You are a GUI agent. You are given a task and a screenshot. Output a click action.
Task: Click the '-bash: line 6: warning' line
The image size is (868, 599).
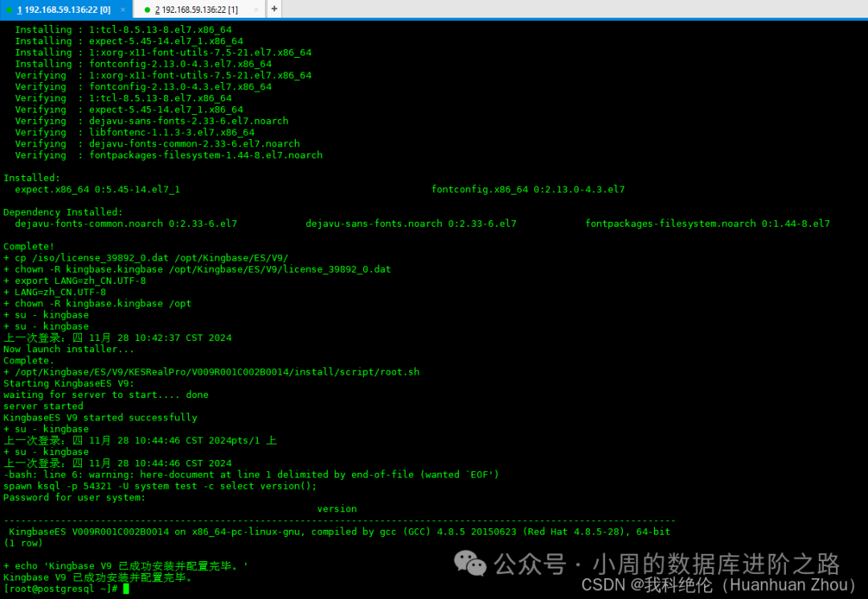[252, 474]
